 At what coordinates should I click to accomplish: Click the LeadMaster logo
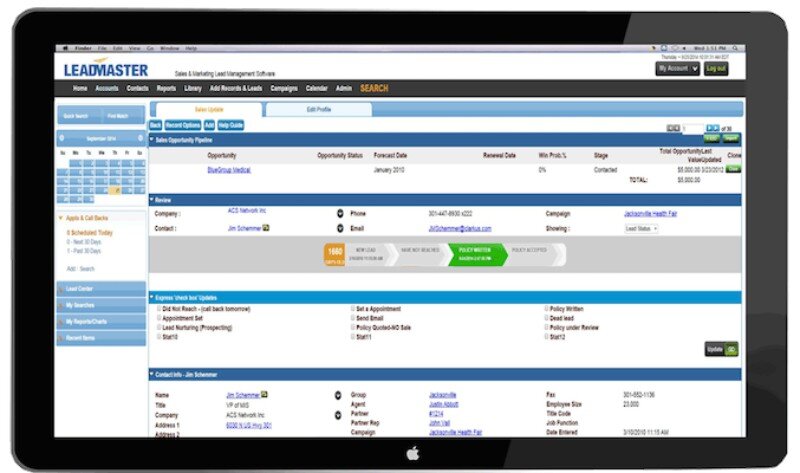click(102, 70)
